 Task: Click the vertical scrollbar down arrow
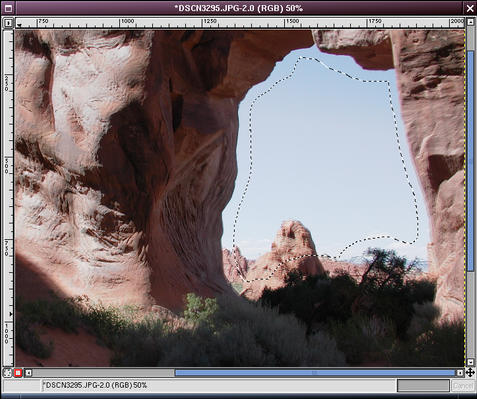(470, 362)
